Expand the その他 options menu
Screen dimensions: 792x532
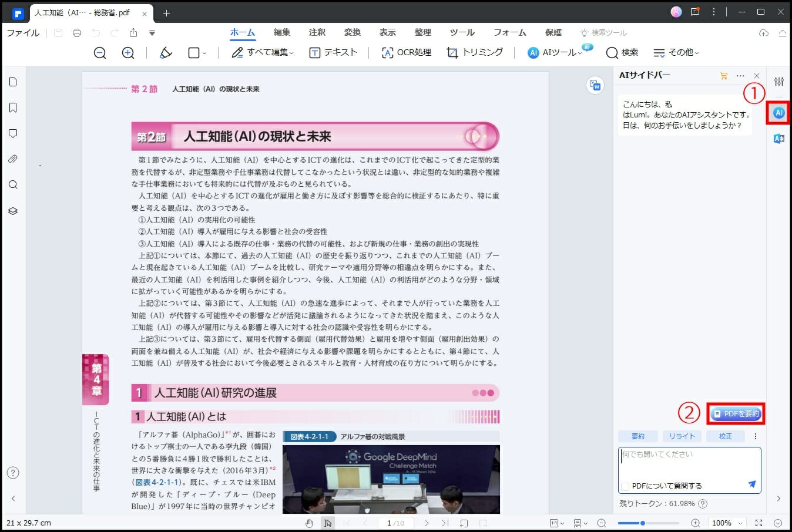click(x=676, y=52)
